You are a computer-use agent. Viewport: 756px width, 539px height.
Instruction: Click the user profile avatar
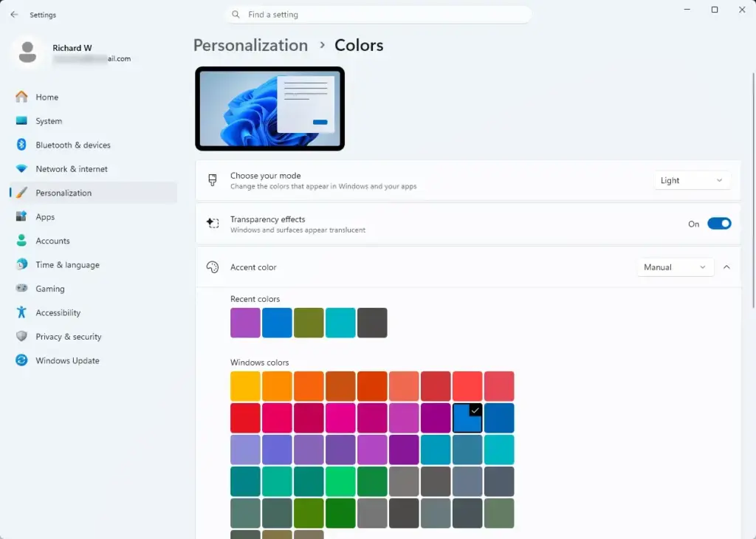tap(27, 52)
